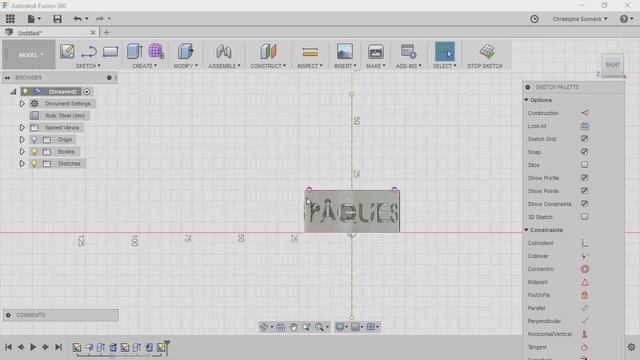The image size is (640, 360).
Task: Jump to timeline end
Action: tap(58, 347)
